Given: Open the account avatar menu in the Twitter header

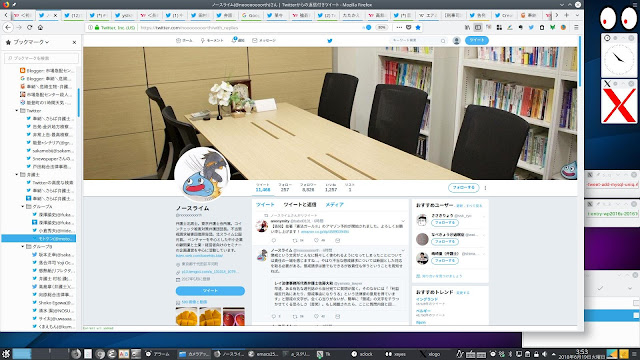Looking at the screenshot, I should pyautogui.click(x=456, y=40).
